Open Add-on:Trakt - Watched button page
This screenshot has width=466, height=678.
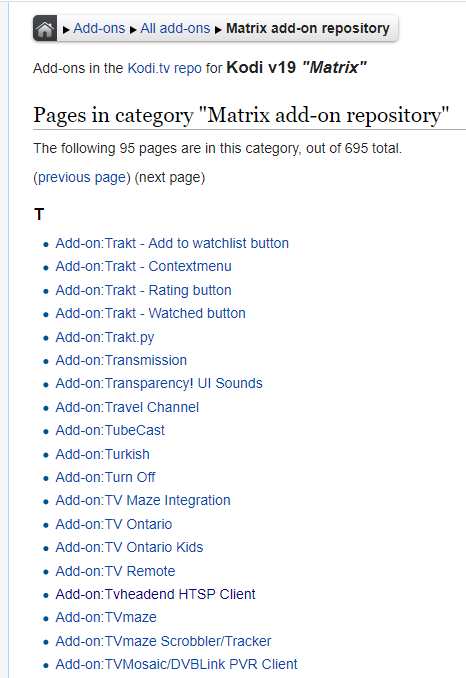(150, 313)
